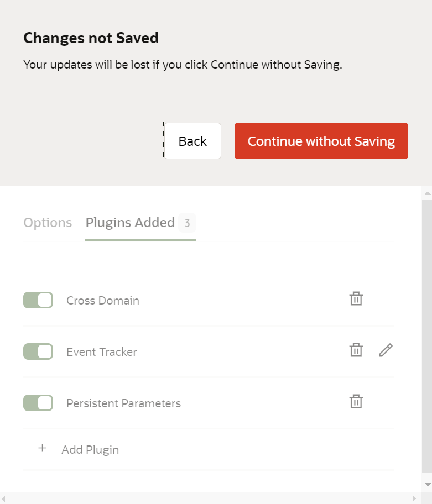The width and height of the screenshot is (432, 504).
Task: Click the Event Tracker plugin name
Action: [102, 352]
